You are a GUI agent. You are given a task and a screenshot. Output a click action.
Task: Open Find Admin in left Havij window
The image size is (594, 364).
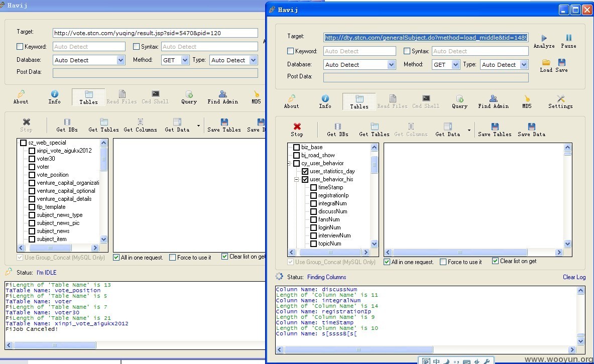(x=223, y=97)
